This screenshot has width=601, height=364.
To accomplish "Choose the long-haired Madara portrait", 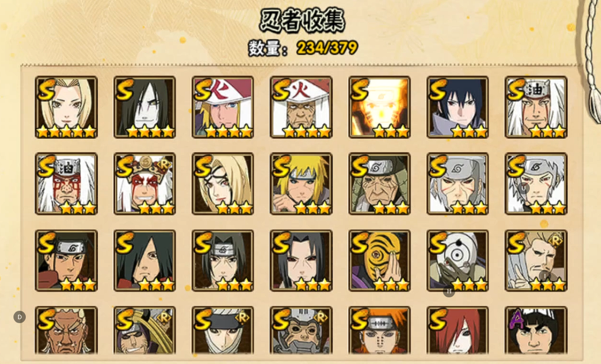I will tap(145, 260).
